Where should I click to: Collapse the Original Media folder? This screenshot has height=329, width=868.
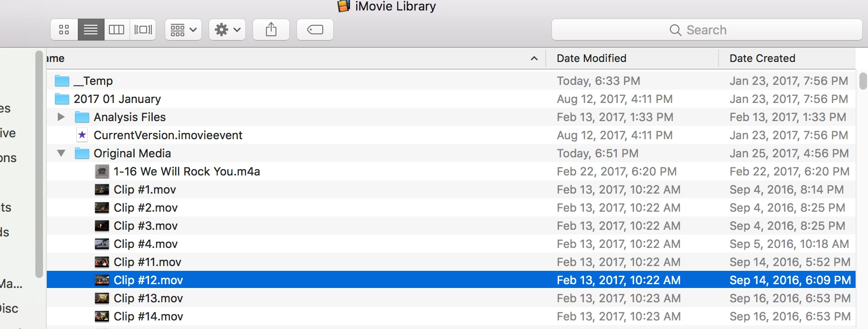tap(61, 153)
